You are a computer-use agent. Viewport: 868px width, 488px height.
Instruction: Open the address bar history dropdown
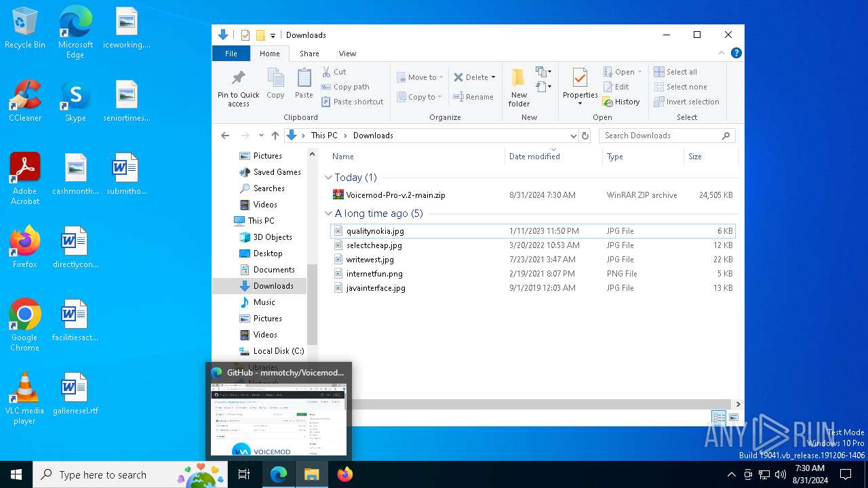(x=573, y=136)
